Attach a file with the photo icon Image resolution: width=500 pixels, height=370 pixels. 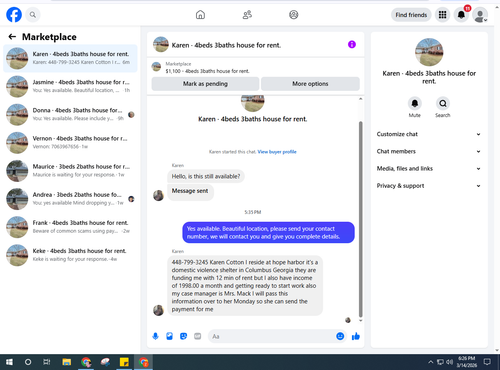click(169, 336)
